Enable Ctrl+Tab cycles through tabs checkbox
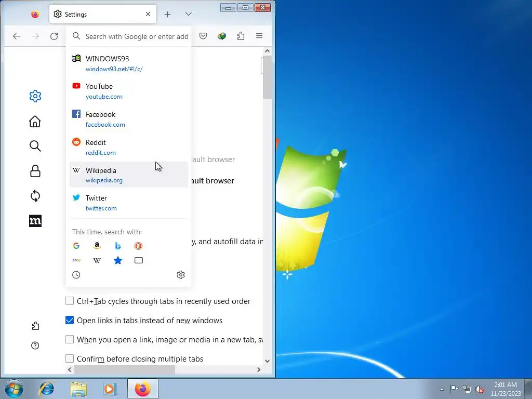Screen dimensions: 532x399 70,301
